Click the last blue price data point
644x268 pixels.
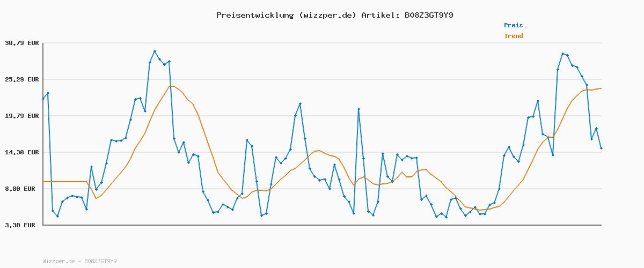(601, 148)
